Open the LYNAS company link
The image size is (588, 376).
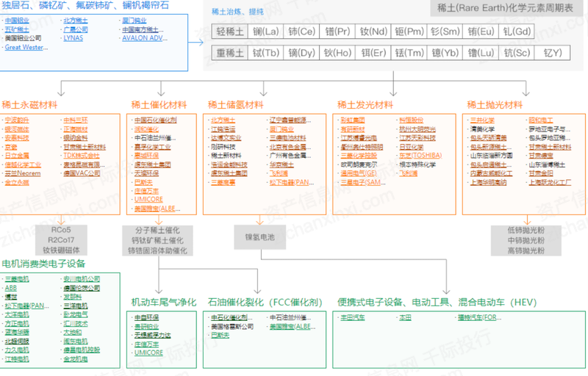coord(73,38)
